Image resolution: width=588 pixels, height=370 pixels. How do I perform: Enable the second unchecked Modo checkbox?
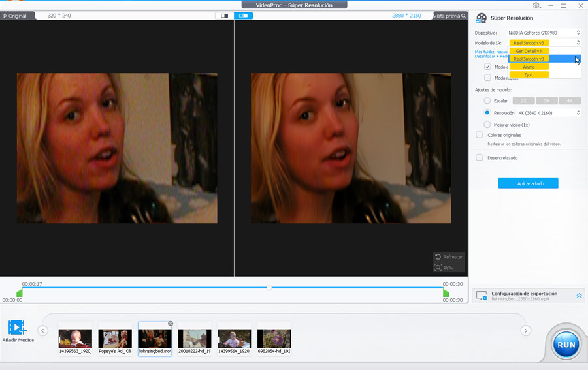(x=487, y=78)
